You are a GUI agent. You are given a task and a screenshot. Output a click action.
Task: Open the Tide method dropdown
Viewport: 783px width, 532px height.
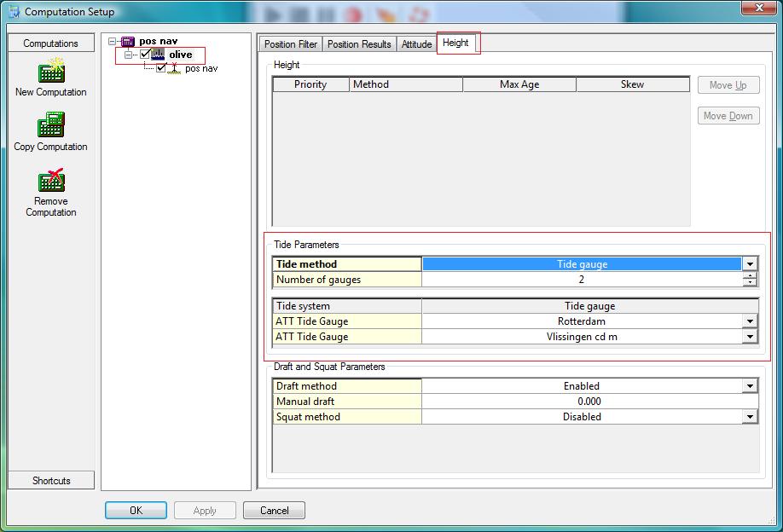[x=750, y=264]
